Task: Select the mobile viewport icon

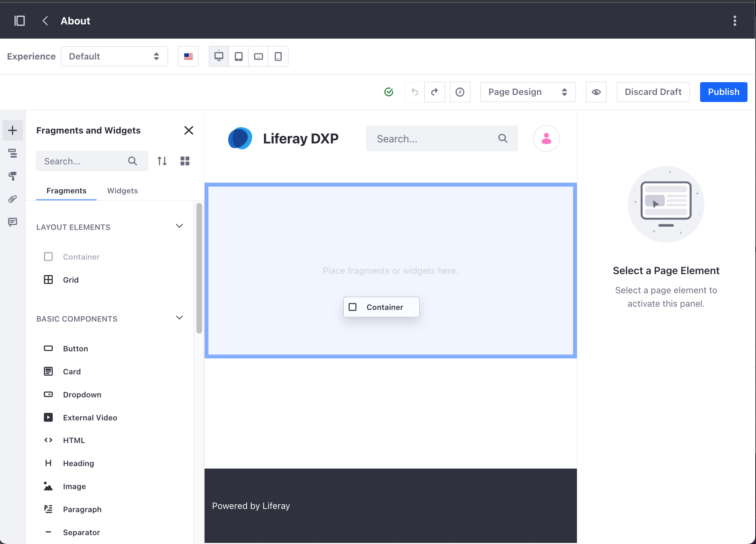Action: pos(278,56)
